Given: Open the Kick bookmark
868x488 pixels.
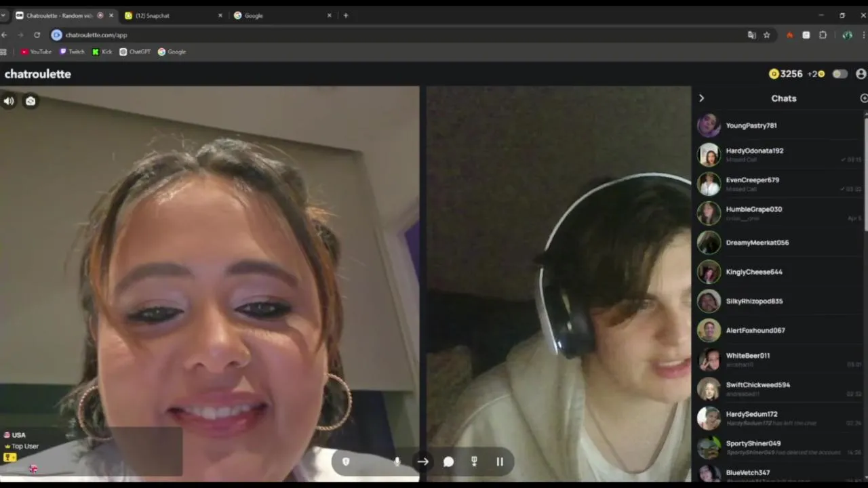Looking at the screenshot, I should [102, 52].
